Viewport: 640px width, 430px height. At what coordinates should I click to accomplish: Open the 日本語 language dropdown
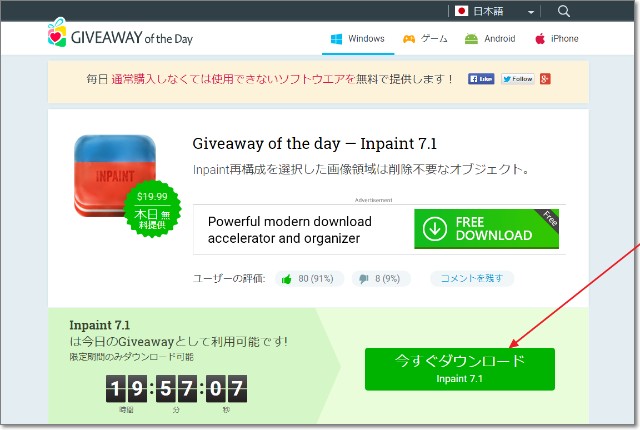495,11
